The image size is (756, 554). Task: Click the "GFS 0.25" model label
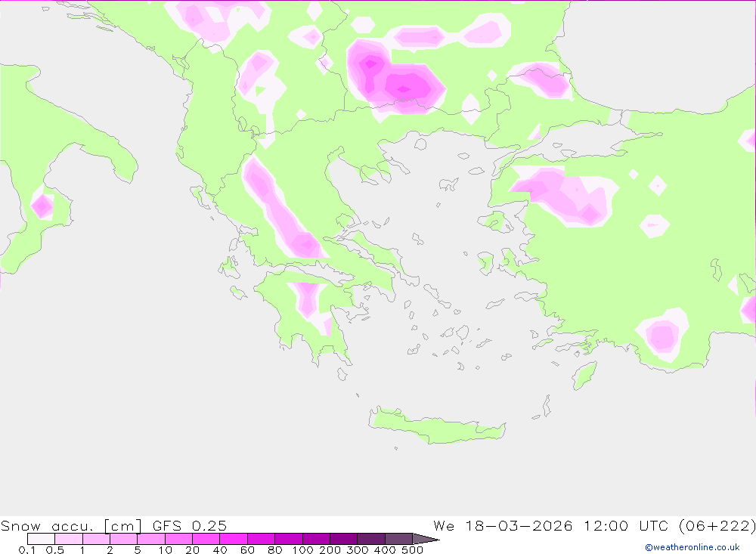(190, 525)
